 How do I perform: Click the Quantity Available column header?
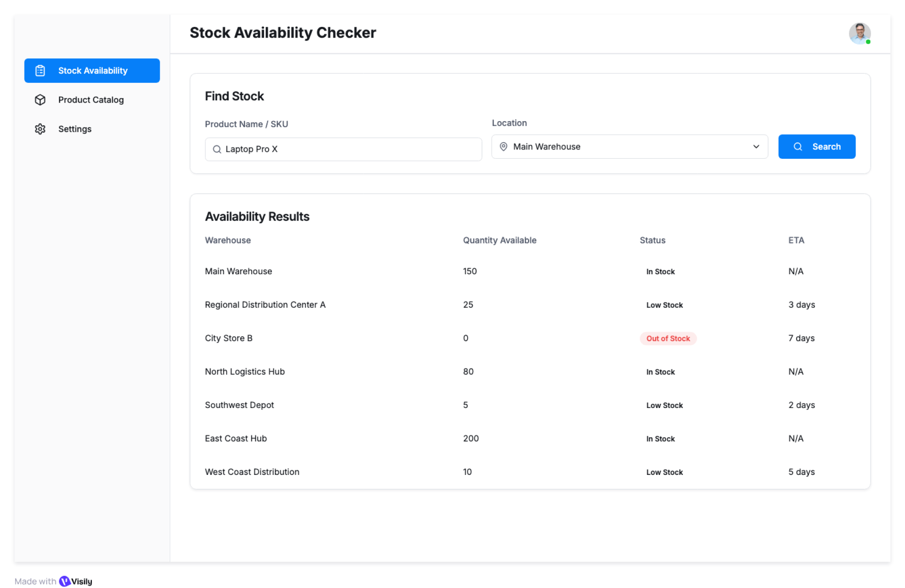(499, 240)
